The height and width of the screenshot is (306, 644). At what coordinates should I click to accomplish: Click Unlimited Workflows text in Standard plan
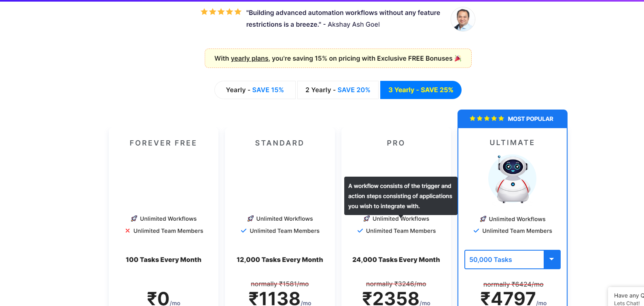coord(284,219)
